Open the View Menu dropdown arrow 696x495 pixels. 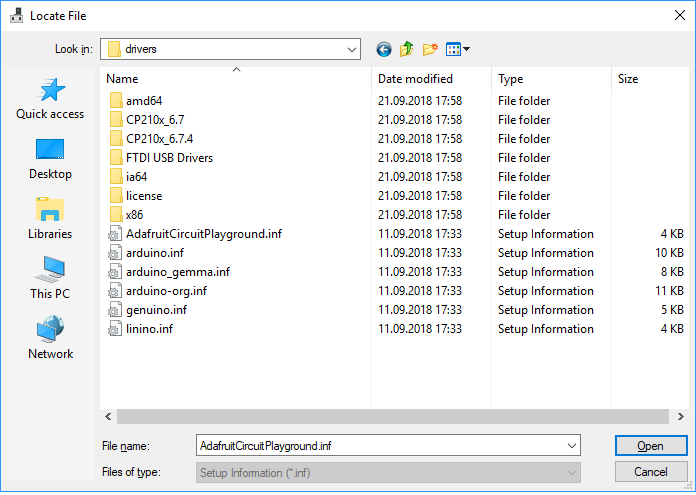(x=466, y=49)
